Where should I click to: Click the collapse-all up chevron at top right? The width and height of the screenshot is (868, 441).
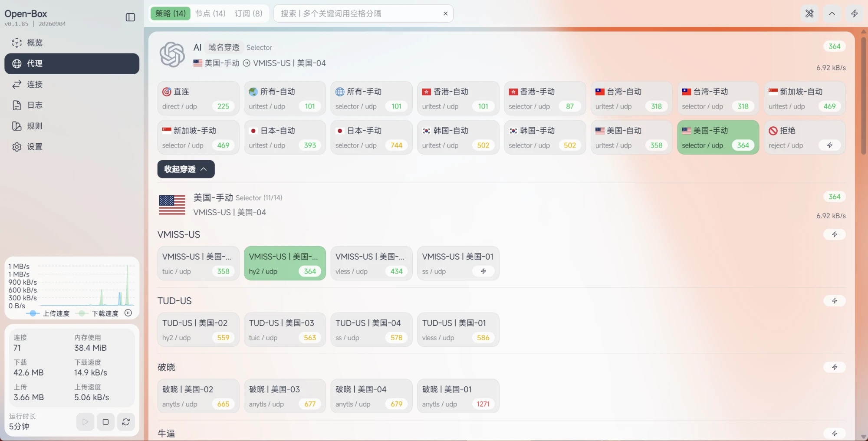(832, 13)
